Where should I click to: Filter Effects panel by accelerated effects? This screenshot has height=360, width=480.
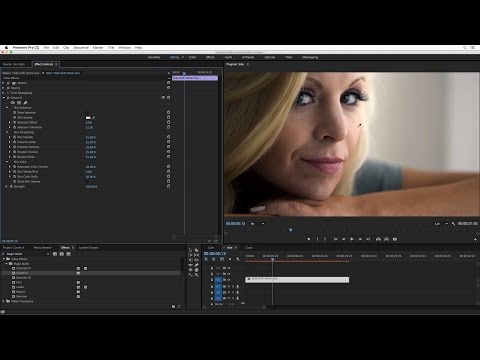click(x=55, y=254)
